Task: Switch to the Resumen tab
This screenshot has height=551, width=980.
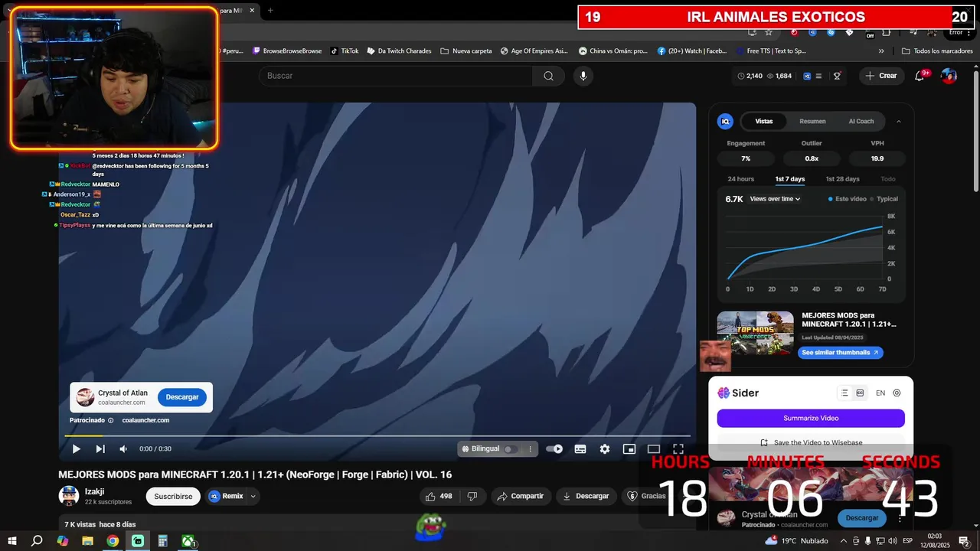Action: [x=812, y=121]
